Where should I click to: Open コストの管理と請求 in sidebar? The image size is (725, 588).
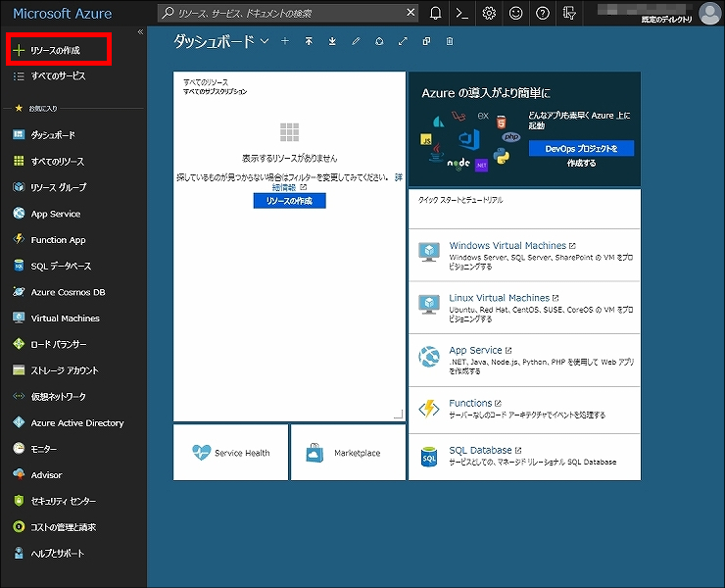point(55,527)
